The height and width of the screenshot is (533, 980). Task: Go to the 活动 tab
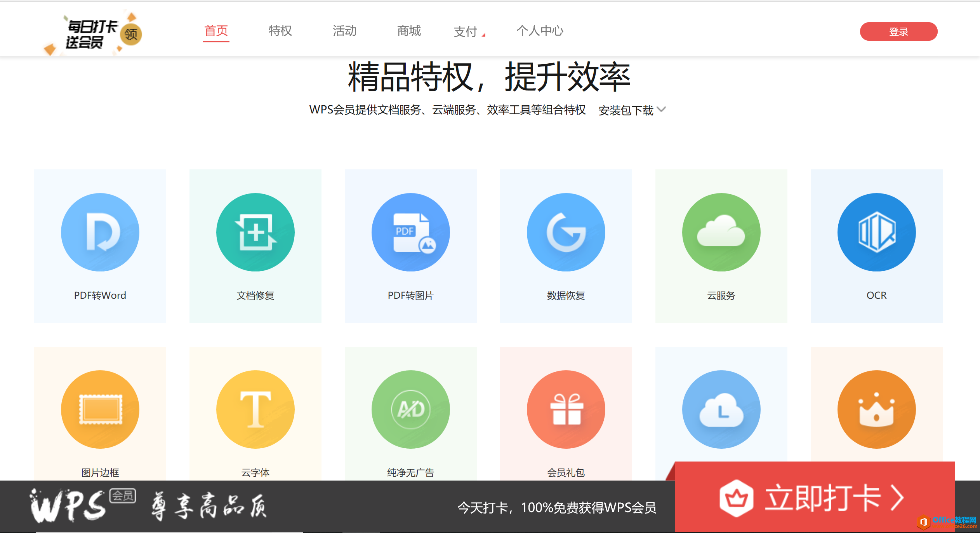pyautogui.click(x=345, y=31)
